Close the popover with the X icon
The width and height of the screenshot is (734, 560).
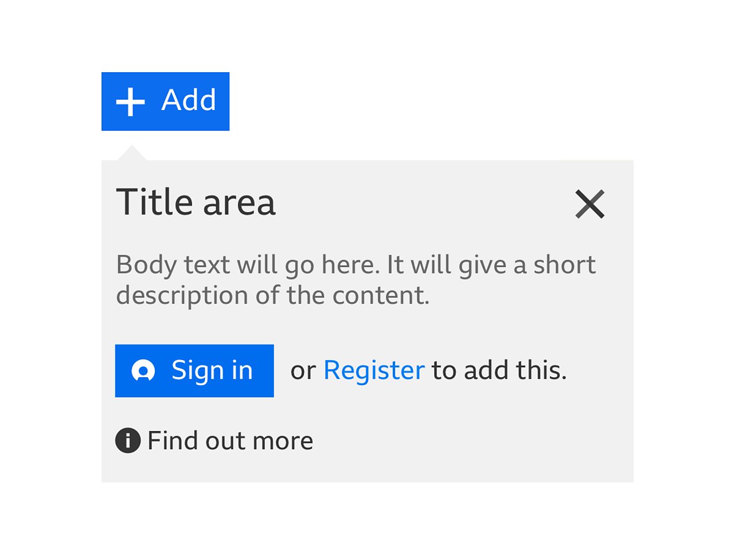coord(589,204)
